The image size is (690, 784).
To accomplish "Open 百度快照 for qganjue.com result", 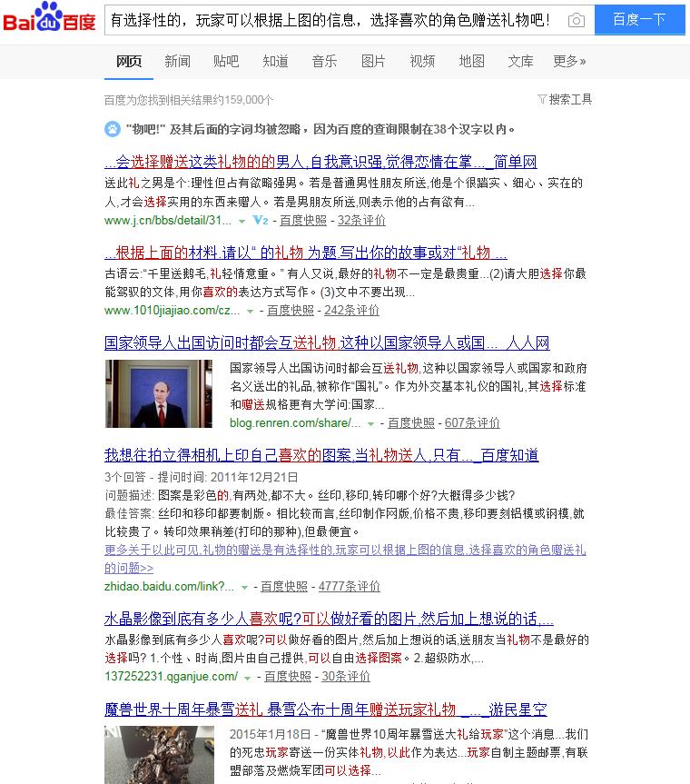I will tap(288, 677).
